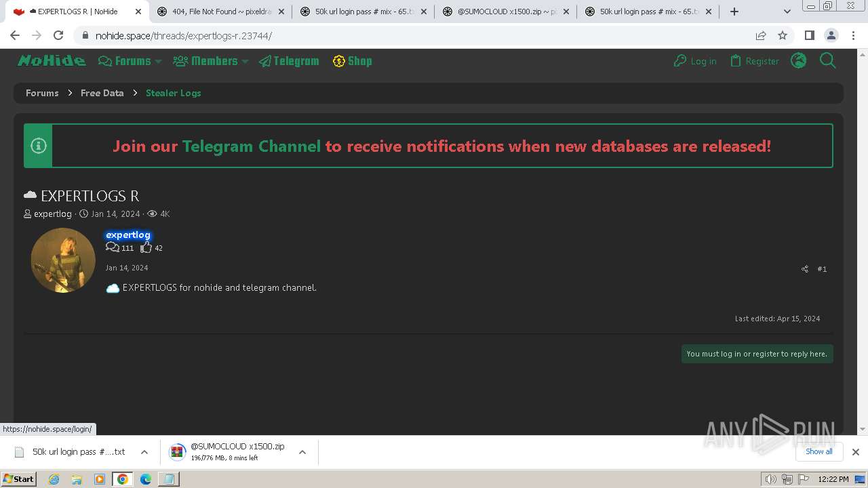Screen dimensions: 868x488
Task: Open Microsoft Edge from taskbar
Action: click(x=146, y=479)
